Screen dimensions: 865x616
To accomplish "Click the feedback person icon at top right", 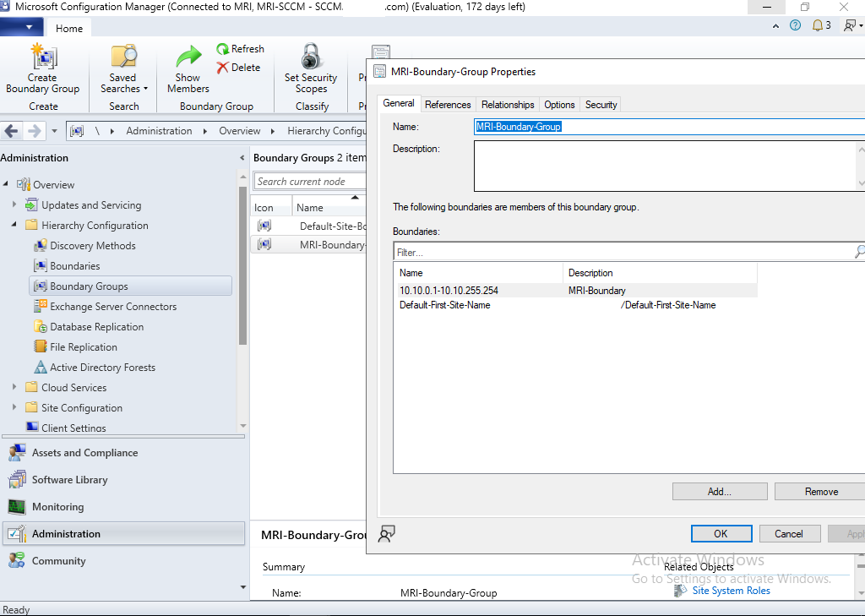I will pos(850,25).
